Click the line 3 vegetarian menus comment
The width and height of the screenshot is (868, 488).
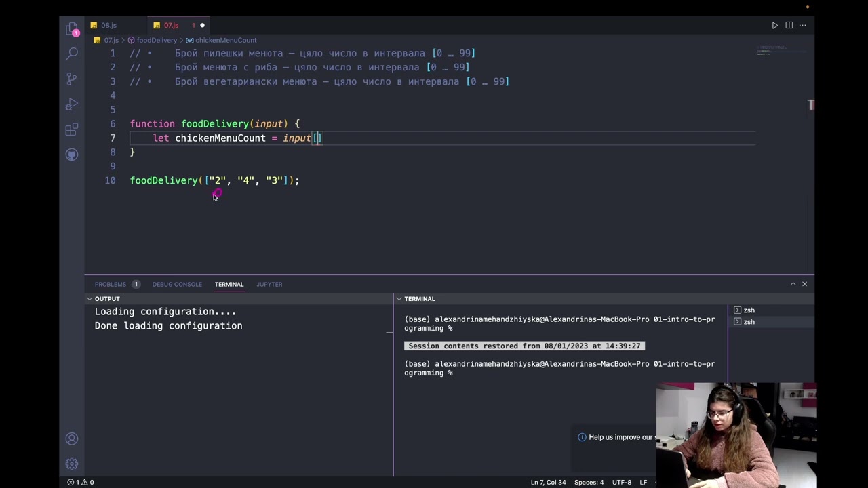pyautogui.click(x=319, y=82)
